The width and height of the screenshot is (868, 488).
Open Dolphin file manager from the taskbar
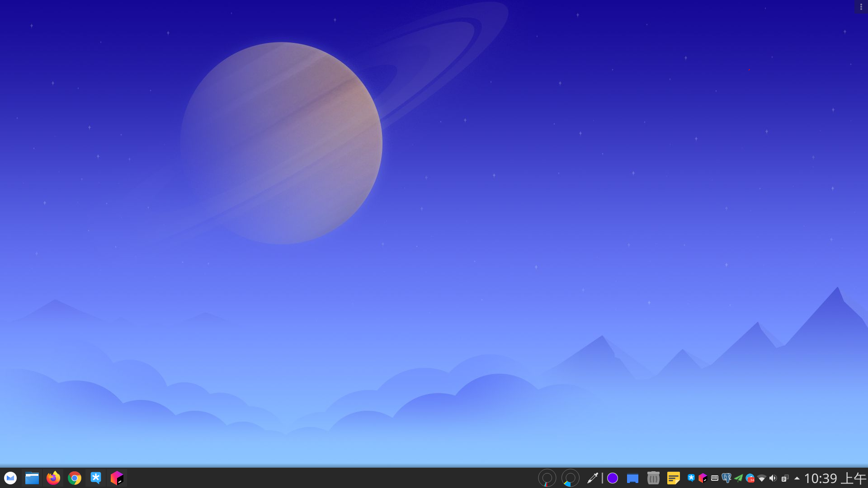32,478
